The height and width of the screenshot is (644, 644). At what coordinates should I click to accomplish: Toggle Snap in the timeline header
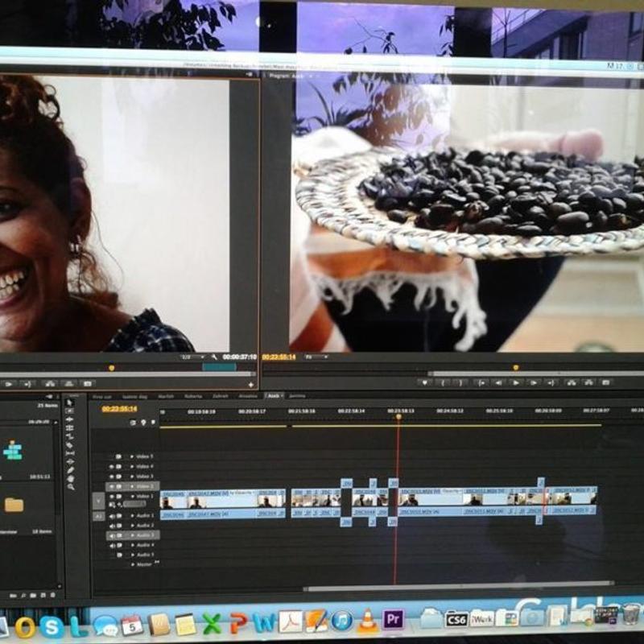[x=133, y=422]
